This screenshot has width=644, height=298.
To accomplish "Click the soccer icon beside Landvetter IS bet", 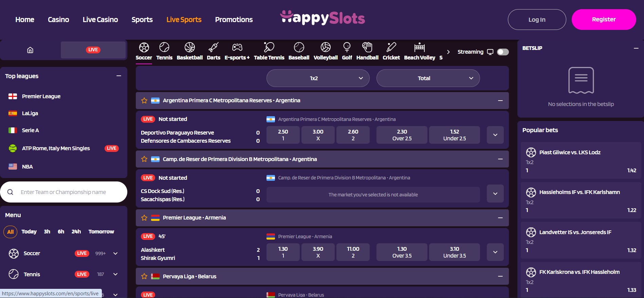I will click(531, 232).
